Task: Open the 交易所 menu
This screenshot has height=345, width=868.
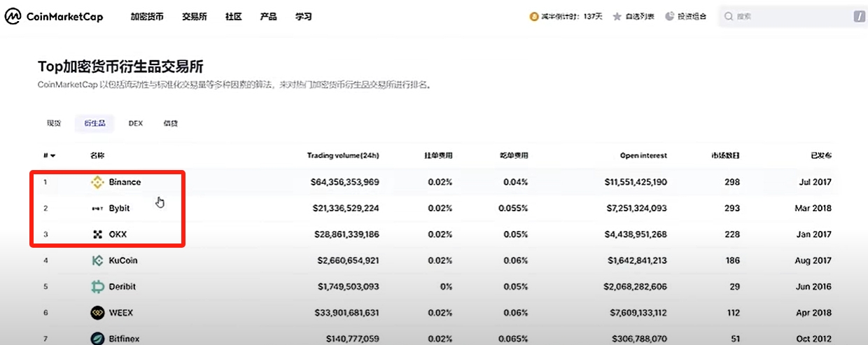Action: (195, 16)
